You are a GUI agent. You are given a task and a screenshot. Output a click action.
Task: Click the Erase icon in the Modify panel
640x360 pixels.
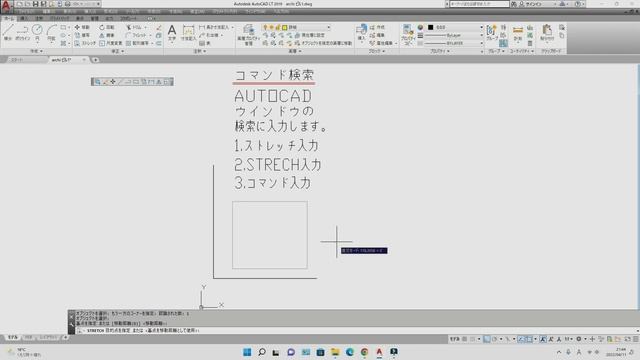coord(159,27)
